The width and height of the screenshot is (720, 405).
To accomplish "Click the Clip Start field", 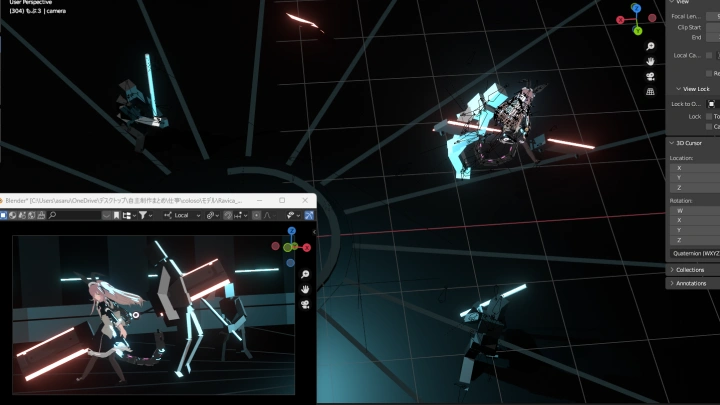I will coord(713,28).
